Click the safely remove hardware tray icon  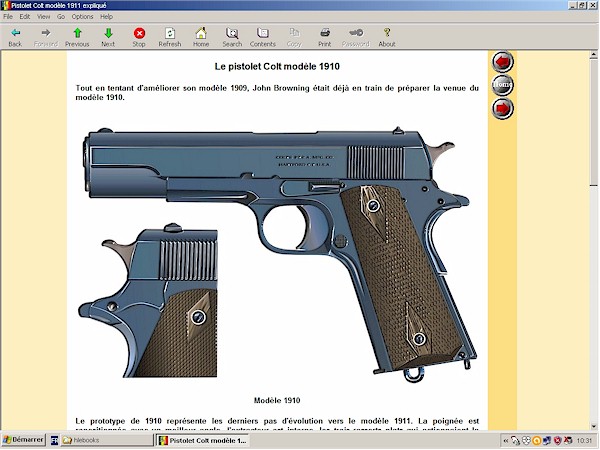(516, 441)
